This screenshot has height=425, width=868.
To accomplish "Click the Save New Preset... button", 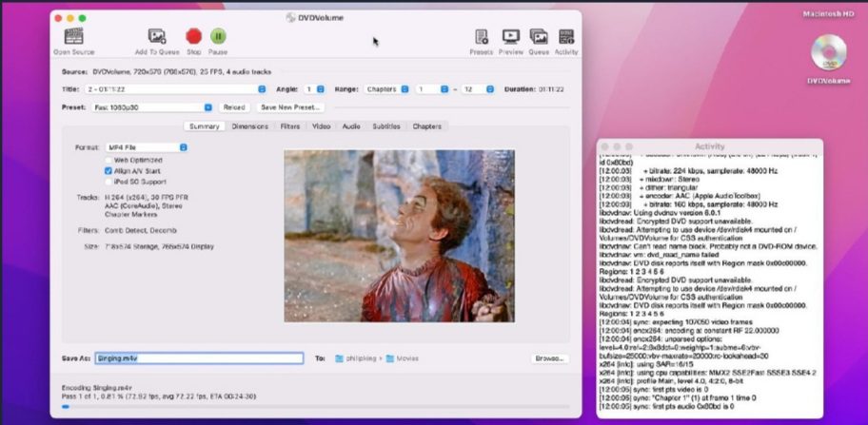I will click(x=291, y=107).
